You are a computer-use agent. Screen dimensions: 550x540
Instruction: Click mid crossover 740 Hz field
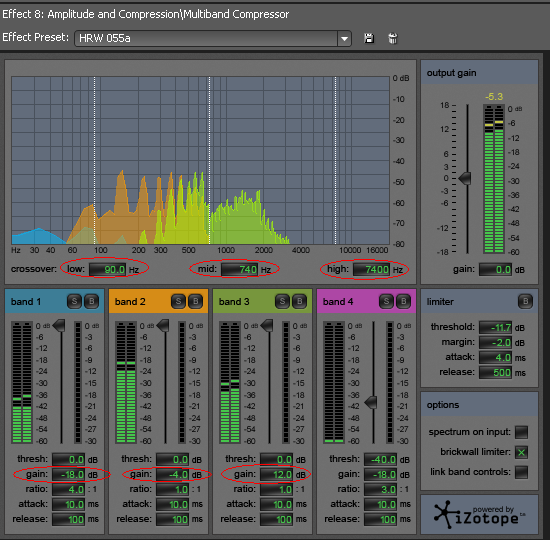(x=240, y=269)
